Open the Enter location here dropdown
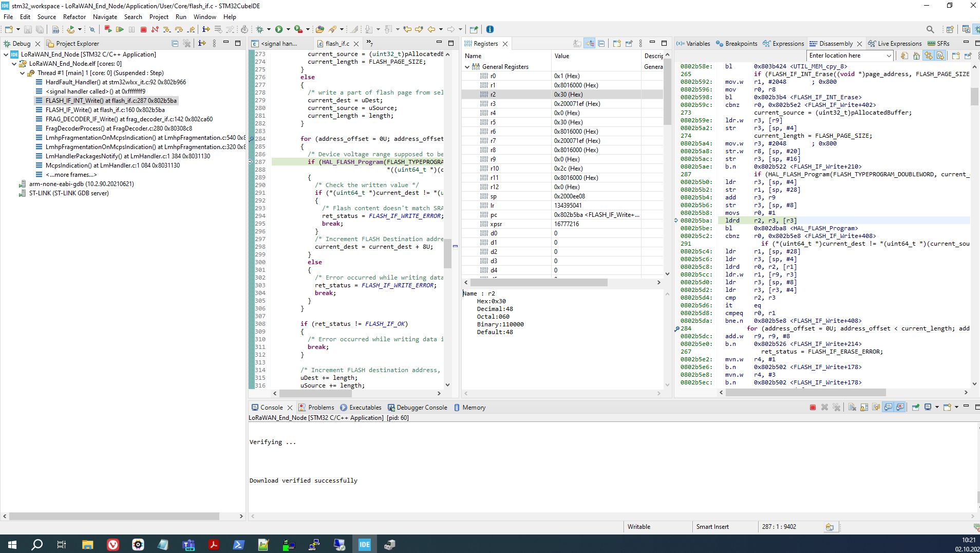This screenshot has width=980, height=553. coord(889,56)
